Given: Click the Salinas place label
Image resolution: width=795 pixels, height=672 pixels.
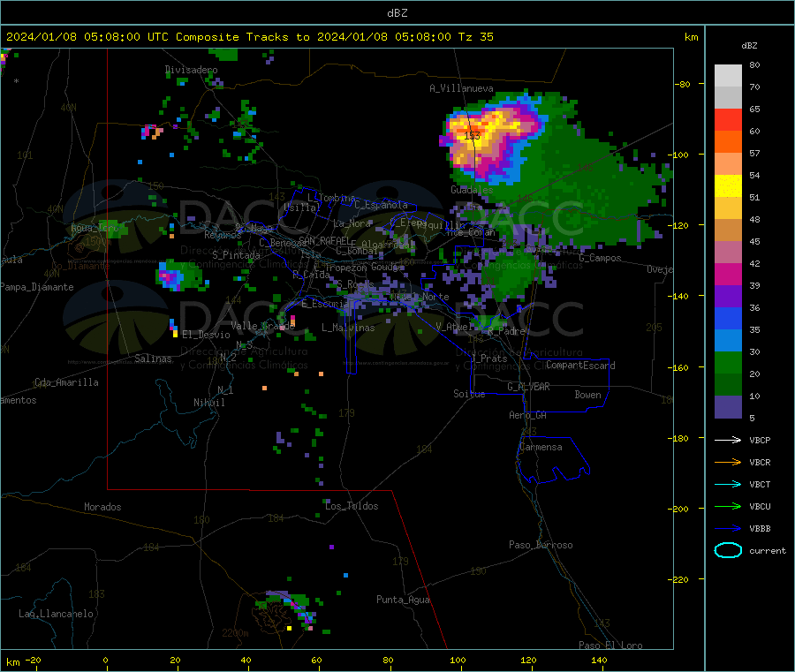Looking at the screenshot, I should [x=153, y=359].
